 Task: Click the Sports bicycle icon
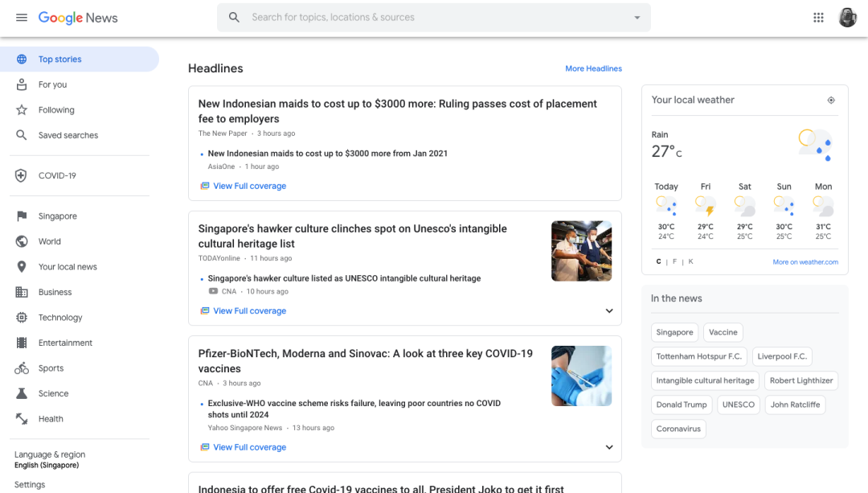pyautogui.click(x=22, y=368)
